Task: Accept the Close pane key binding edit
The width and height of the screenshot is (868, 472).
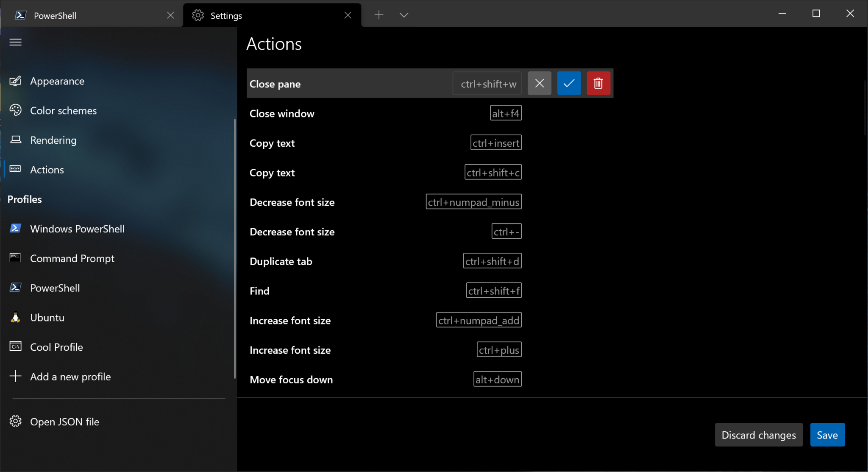Action: (x=569, y=83)
